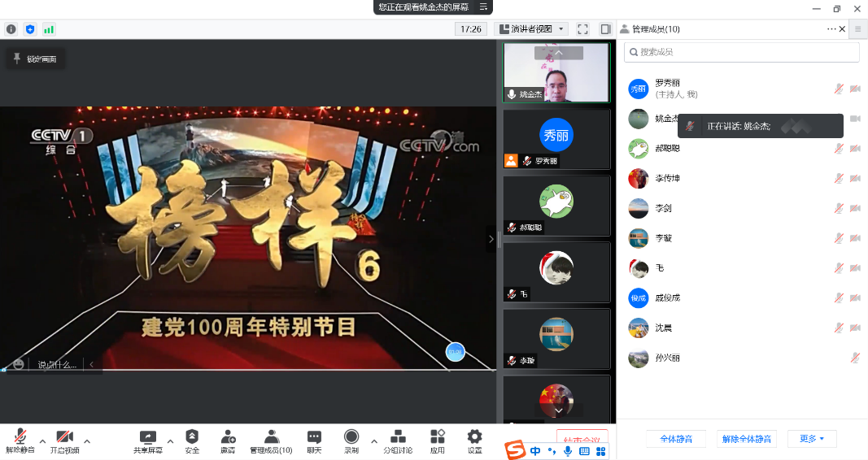
Task: Unmute microphone with 解除静音 button
Action: point(20,437)
